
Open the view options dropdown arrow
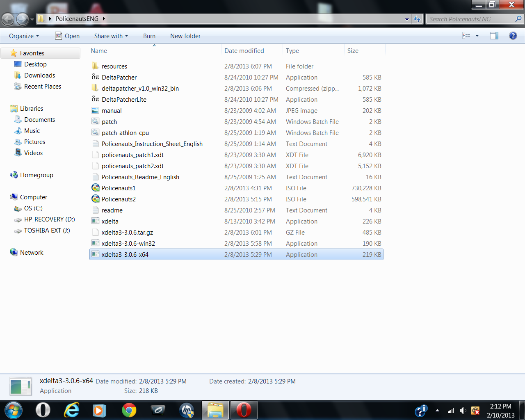click(x=477, y=36)
